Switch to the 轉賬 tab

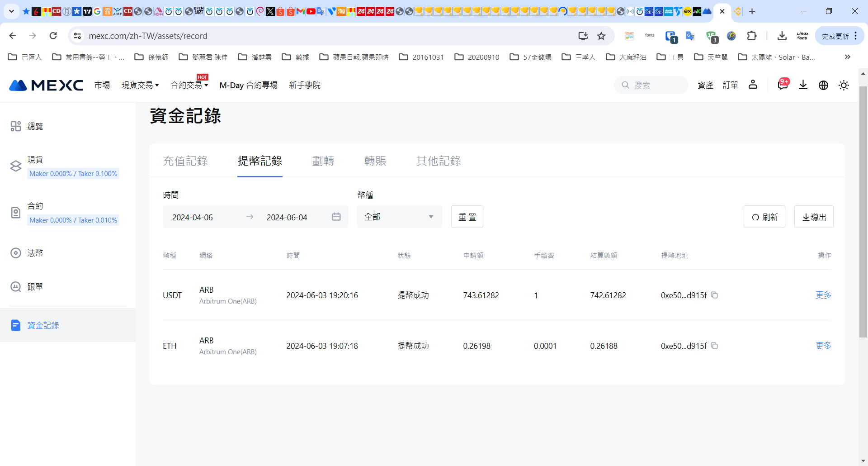(375, 161)
